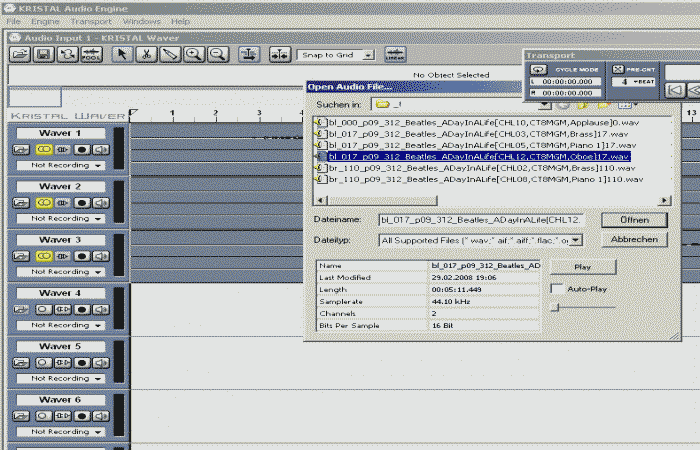
Task: Click the save project toolbar icon
Action: [44, 54]
